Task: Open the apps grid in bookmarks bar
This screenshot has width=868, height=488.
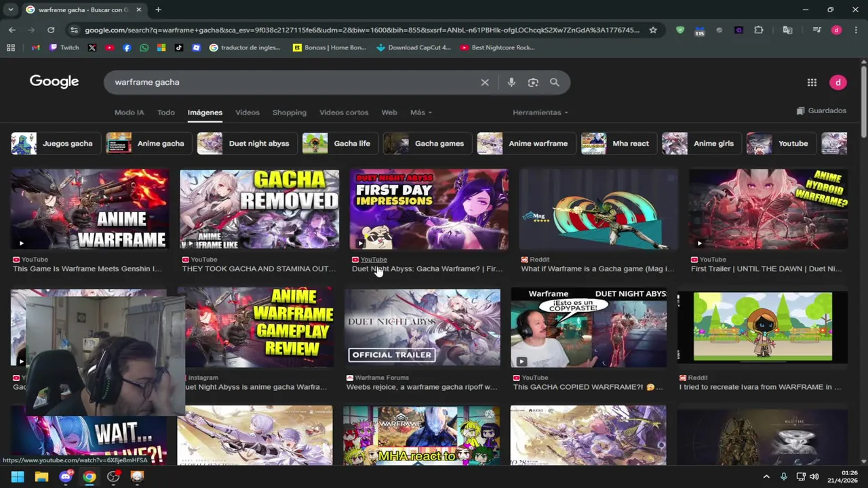Action: pos(11,47)
